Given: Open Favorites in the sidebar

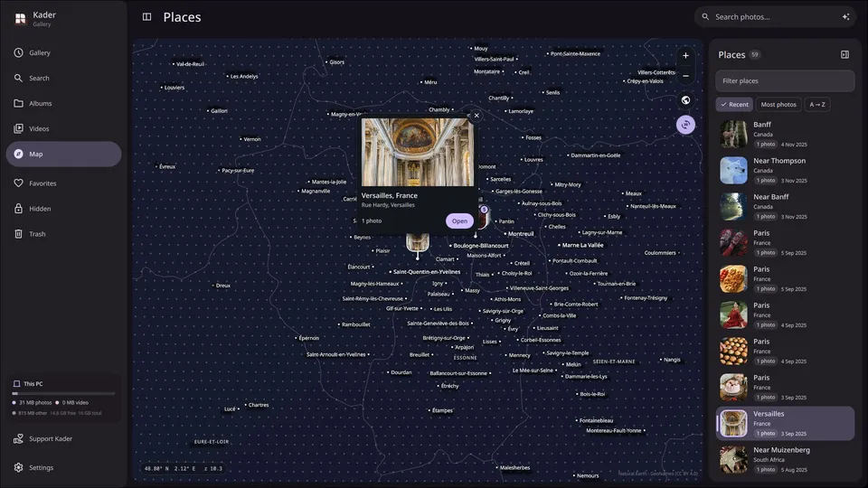Looking at the screenshot, I should [x=63, y=183].
